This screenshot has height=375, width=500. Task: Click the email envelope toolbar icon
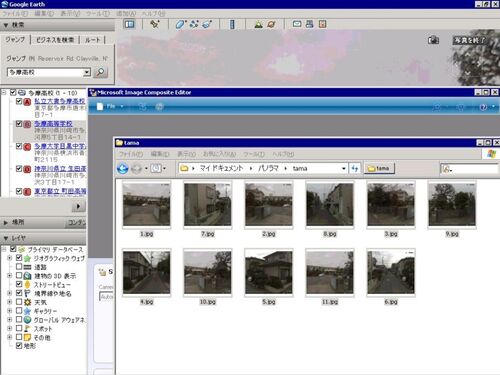297,24
